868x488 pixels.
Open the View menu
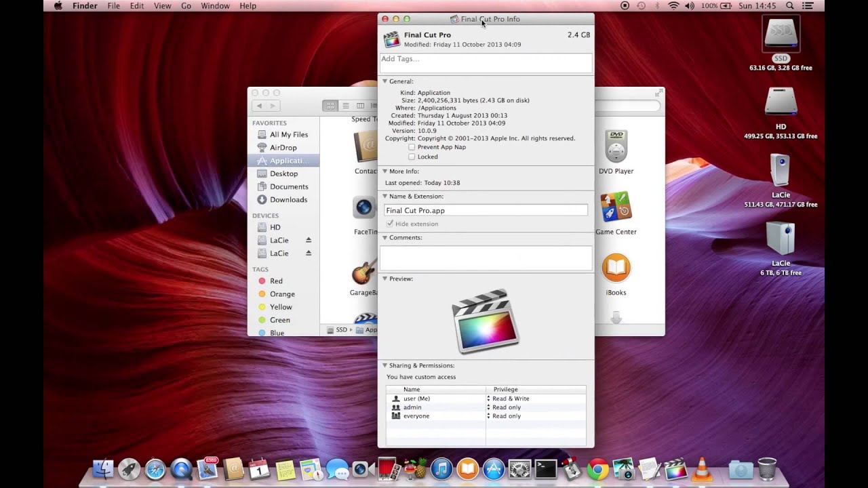pyautogui.click(x=162, y=6)
